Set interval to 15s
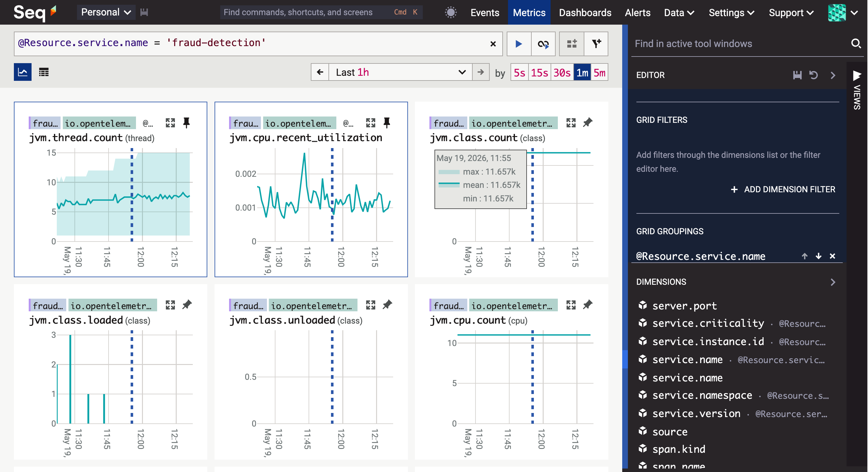The height and width of the screenshot is (472, 868). 540,72
